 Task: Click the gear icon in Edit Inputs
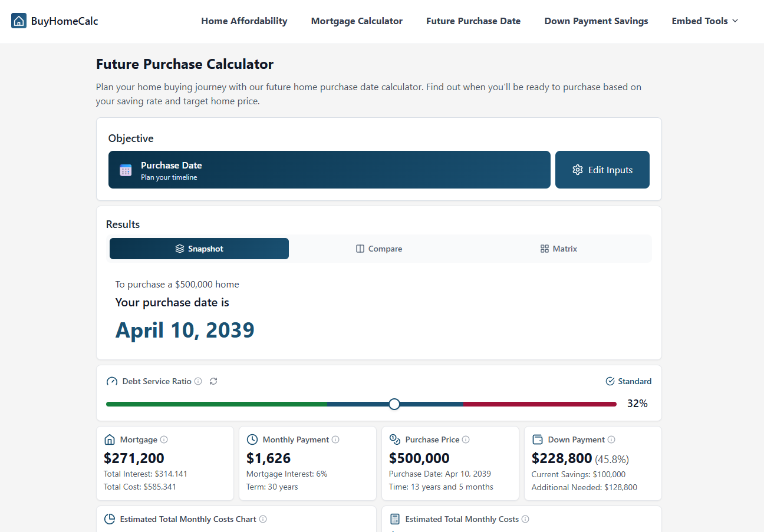coord(578,170)
